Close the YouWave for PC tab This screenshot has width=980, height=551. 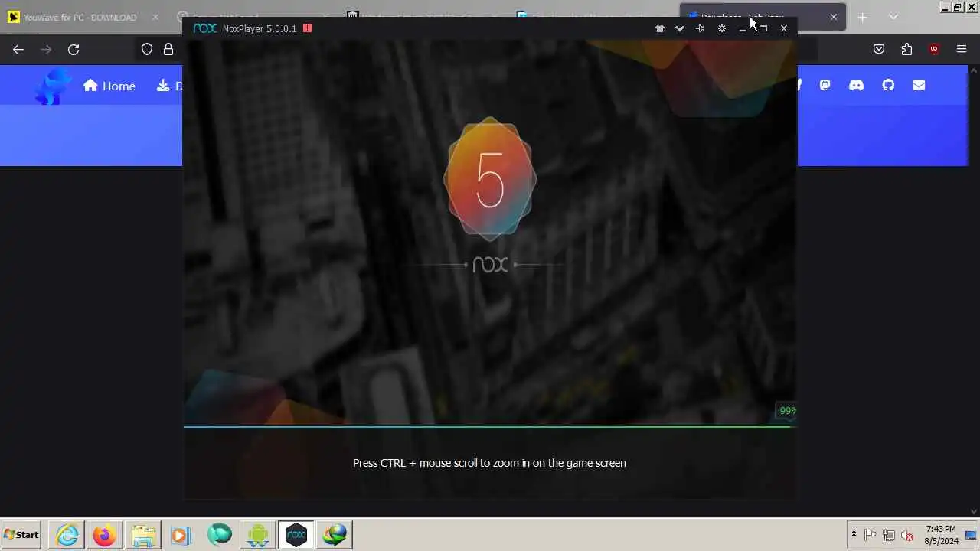156,17
